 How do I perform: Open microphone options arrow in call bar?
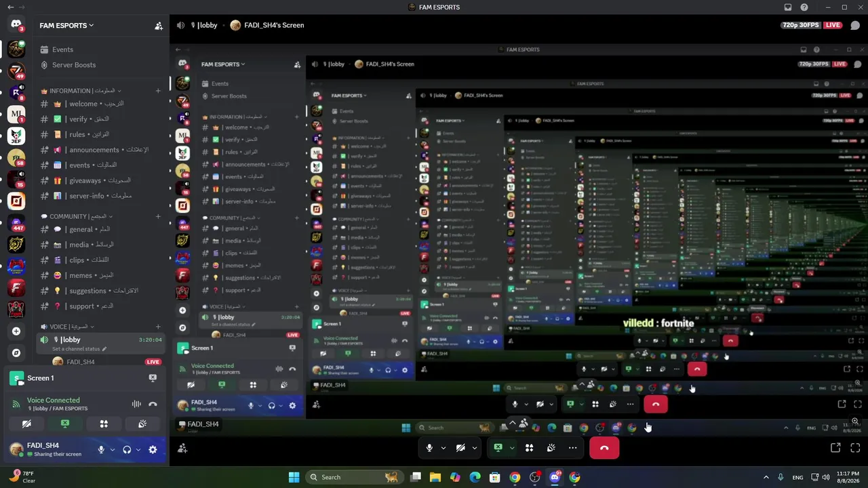tap(443, 448)
